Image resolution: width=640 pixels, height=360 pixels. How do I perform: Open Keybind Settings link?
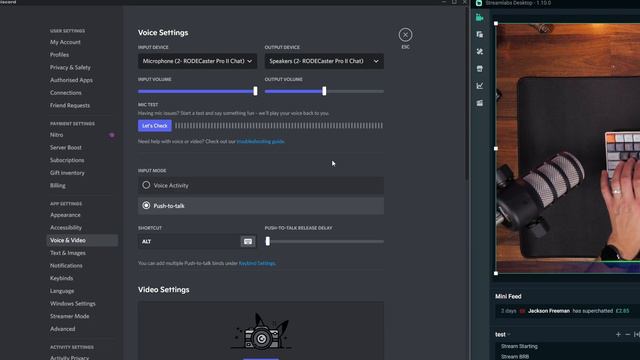[257, 263]
